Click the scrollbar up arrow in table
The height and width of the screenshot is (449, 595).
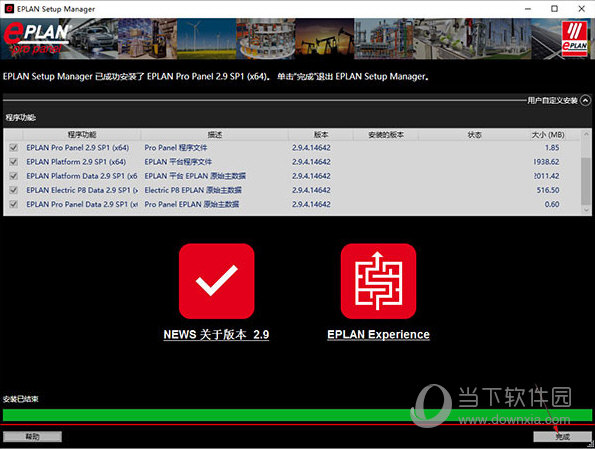[x=586, y=134]
